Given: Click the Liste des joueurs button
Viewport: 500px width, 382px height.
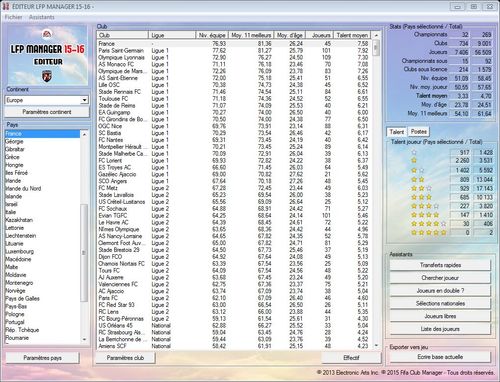Looking at the screenshot, I should (440, 329).
